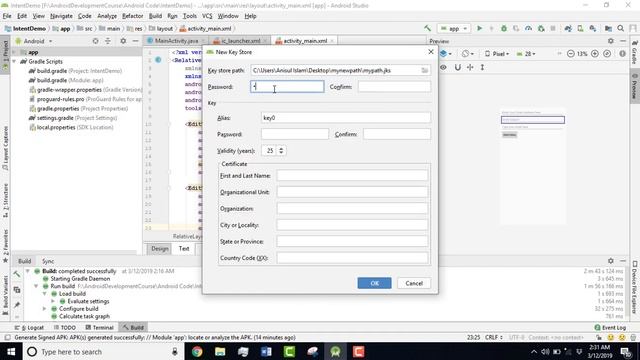
Task: Open the Build menu
Action: 155,16
